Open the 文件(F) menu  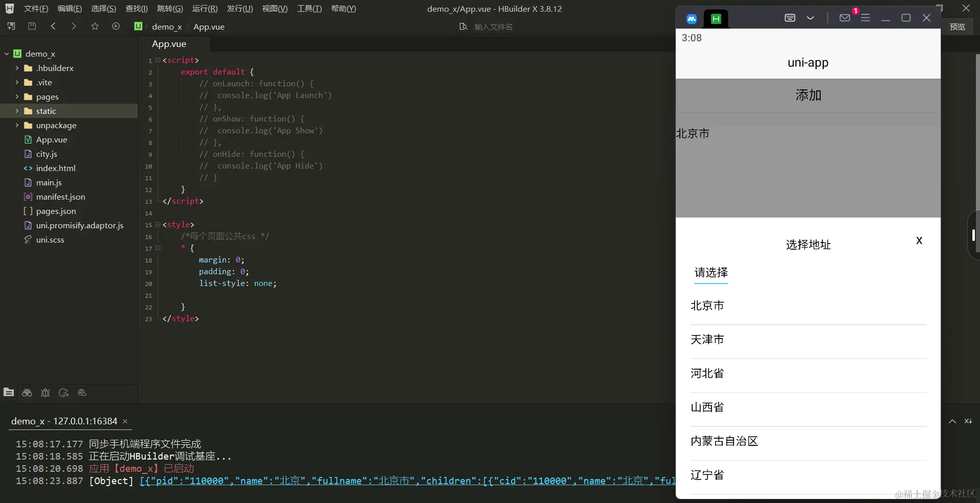point(36,9)
